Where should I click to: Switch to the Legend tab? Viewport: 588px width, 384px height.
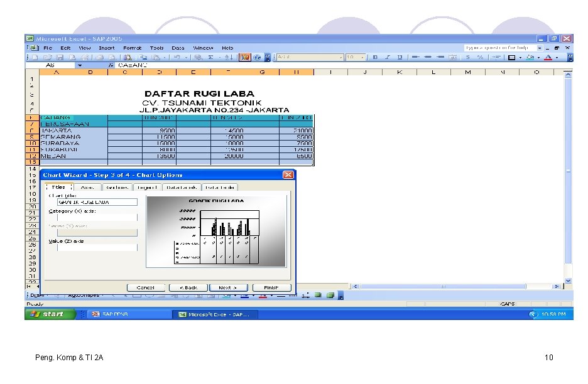[x=147, y=188]
